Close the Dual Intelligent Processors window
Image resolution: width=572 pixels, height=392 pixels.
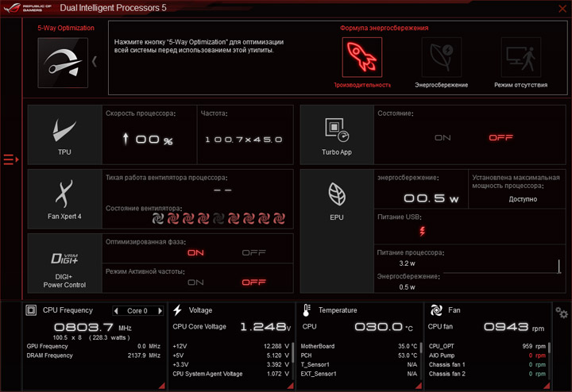pos(562,9)
